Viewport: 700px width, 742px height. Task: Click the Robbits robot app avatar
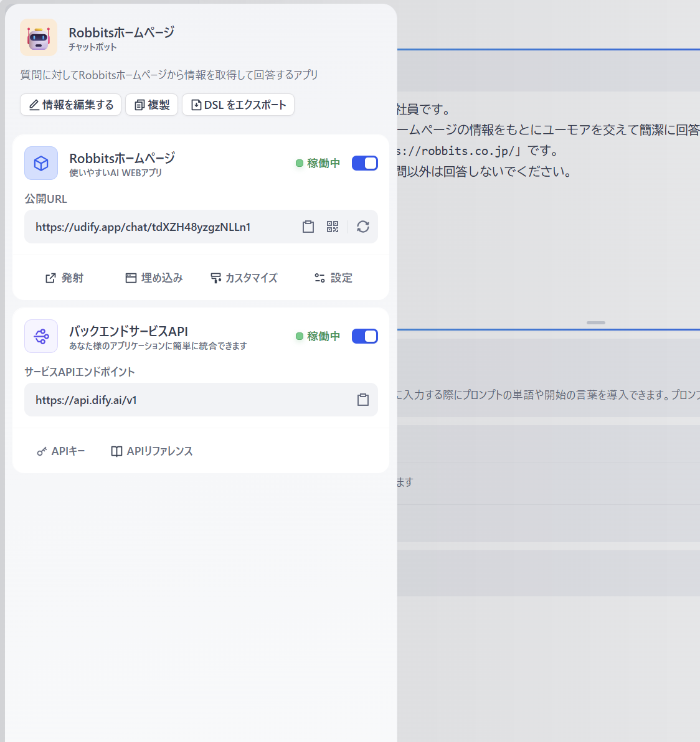[39, 37]
